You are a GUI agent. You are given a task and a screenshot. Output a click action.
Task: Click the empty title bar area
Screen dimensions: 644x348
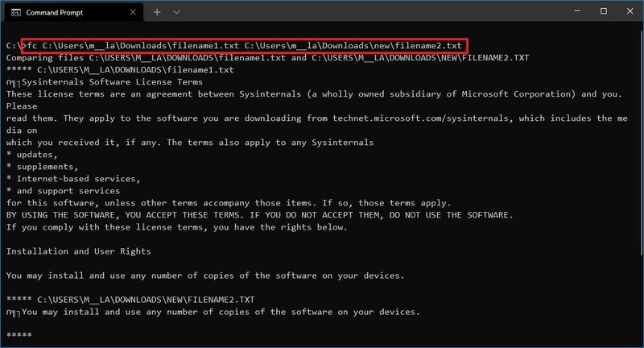369,11
